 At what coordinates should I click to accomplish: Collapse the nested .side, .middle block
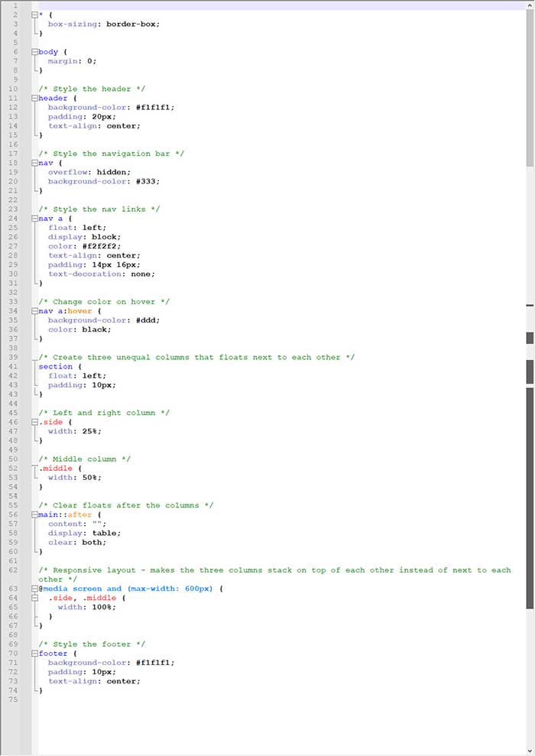click(34, 598)
